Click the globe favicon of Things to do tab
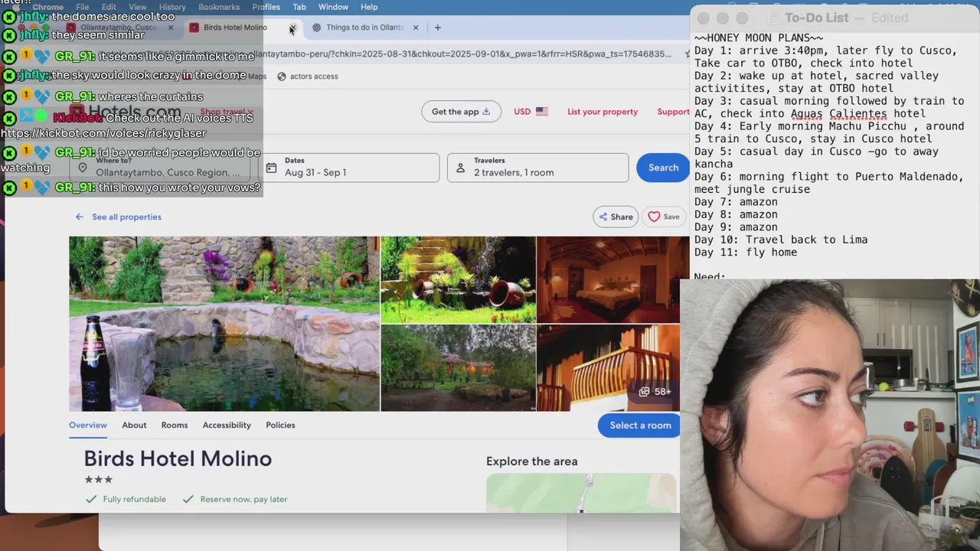Viewport: 980px width, 551px height. (316, 28)
